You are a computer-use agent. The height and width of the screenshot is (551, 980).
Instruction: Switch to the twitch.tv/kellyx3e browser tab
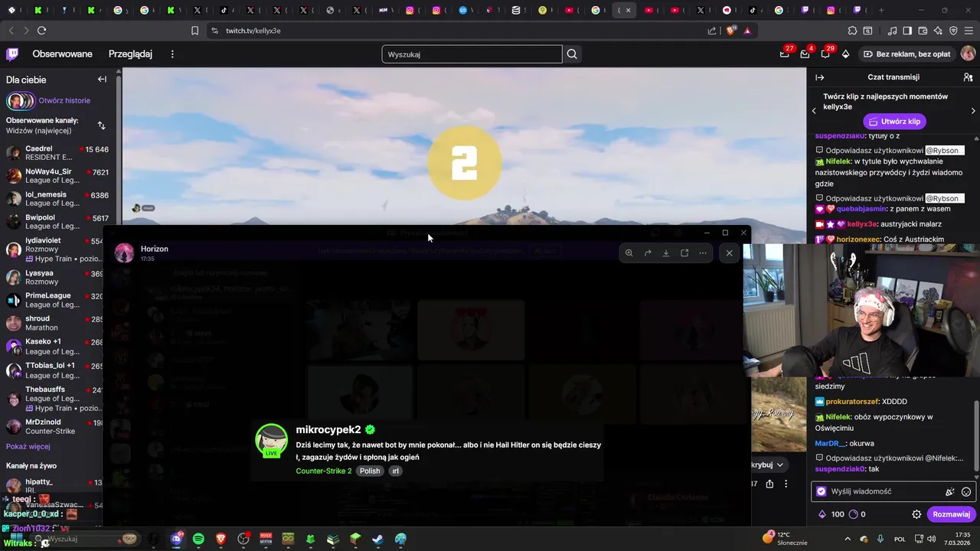click(622, 10)
